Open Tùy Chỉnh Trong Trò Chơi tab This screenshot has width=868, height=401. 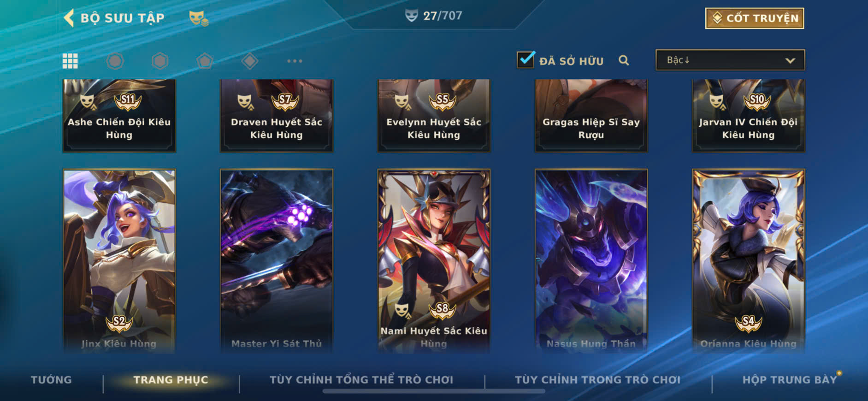click(x=597, y=380)
